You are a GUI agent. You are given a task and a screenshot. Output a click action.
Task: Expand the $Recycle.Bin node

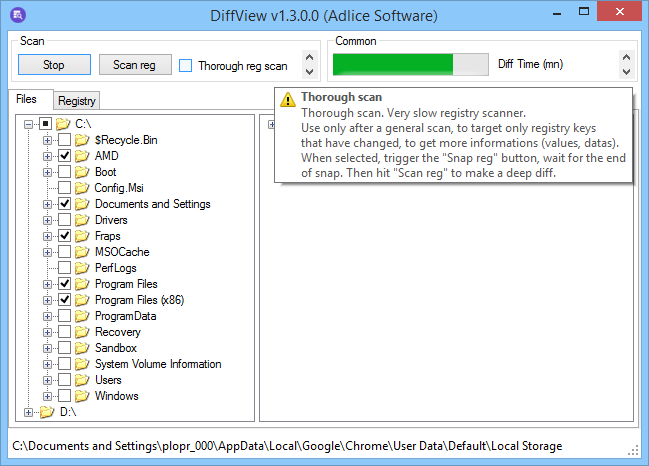coord(47,140)
